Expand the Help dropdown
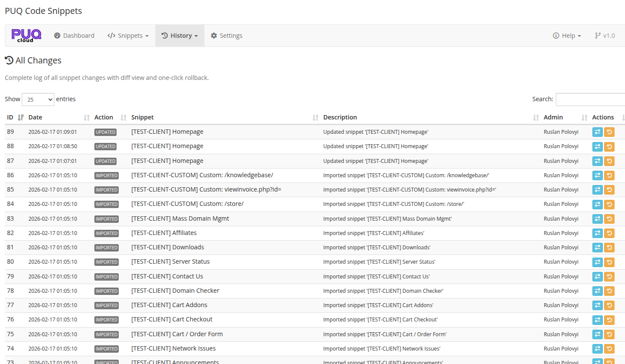This screenshot has width=625, height=364. 566,36
